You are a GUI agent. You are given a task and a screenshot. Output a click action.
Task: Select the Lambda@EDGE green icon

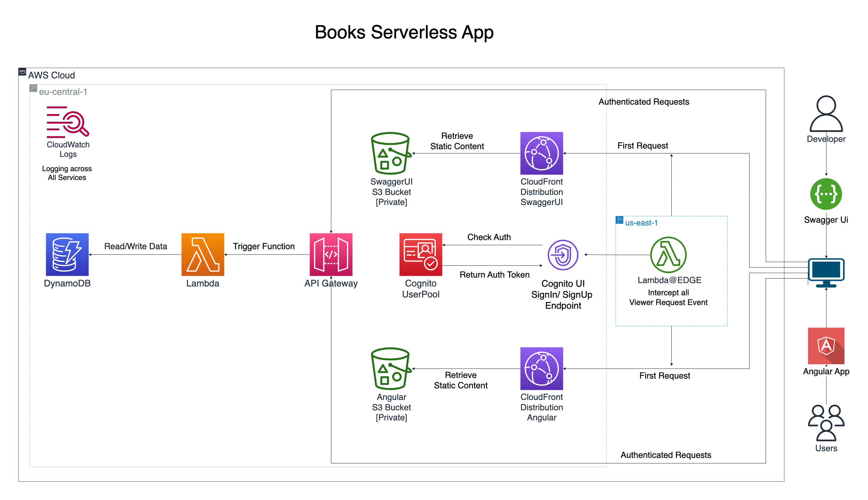668,255
